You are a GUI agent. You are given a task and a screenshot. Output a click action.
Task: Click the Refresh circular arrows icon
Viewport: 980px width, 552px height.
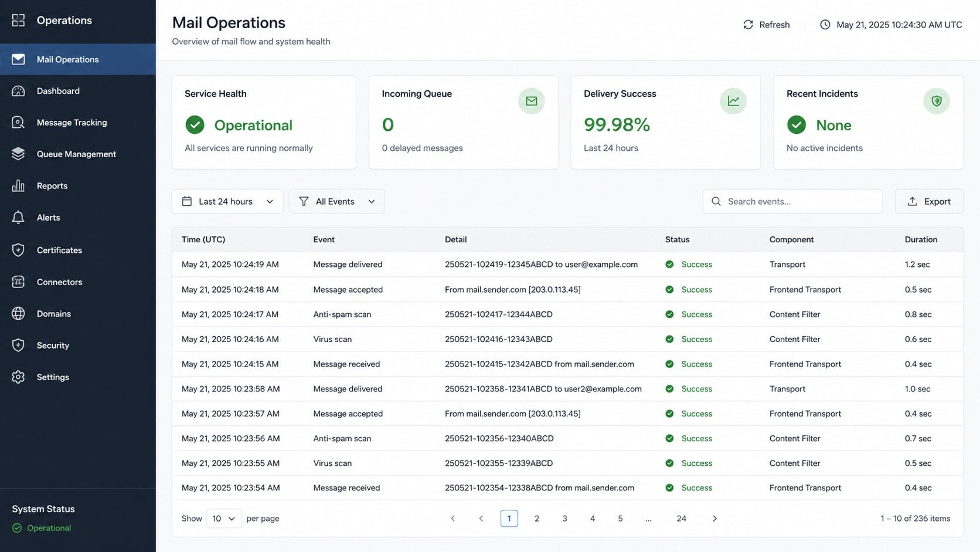[x=748, y=25]
